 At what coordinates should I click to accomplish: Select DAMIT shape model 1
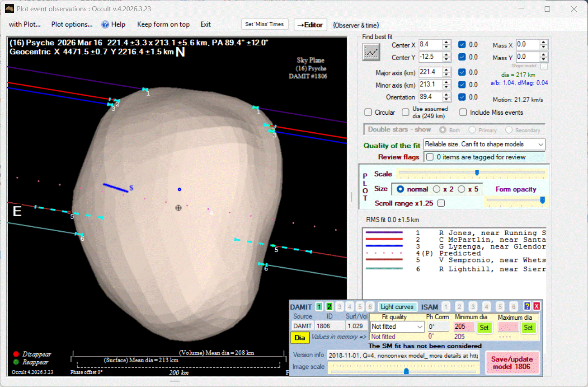319,307
